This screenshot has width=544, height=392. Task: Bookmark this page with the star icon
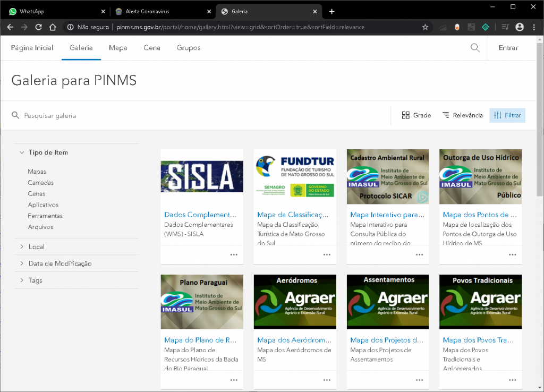coord(425,27)
